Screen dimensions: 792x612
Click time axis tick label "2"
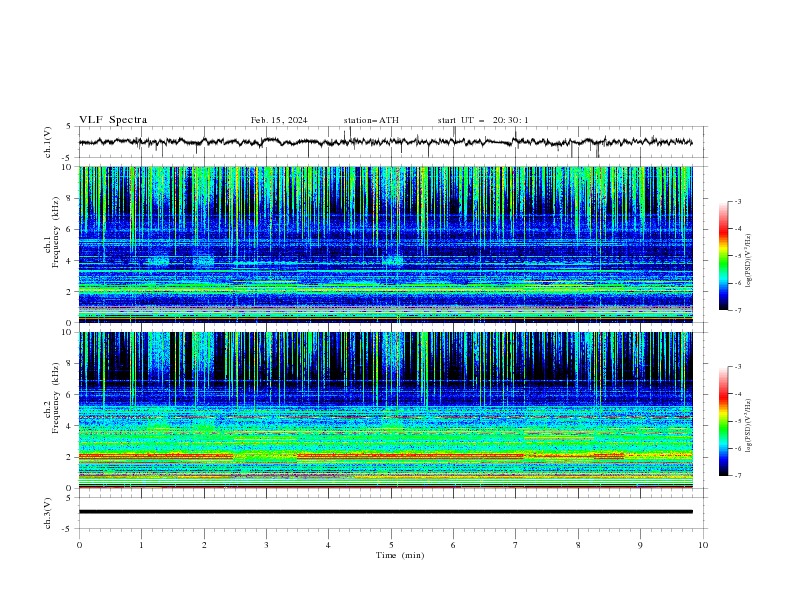(x=204, y=545)
